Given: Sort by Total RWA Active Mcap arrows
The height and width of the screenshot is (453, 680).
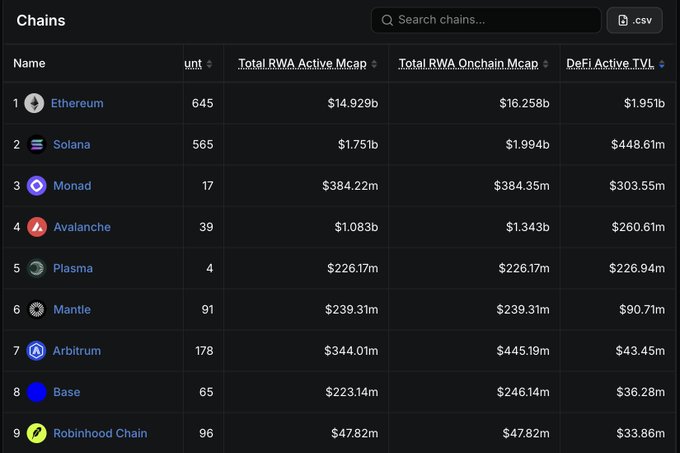Looking at the screenshot, I should 374,64.
